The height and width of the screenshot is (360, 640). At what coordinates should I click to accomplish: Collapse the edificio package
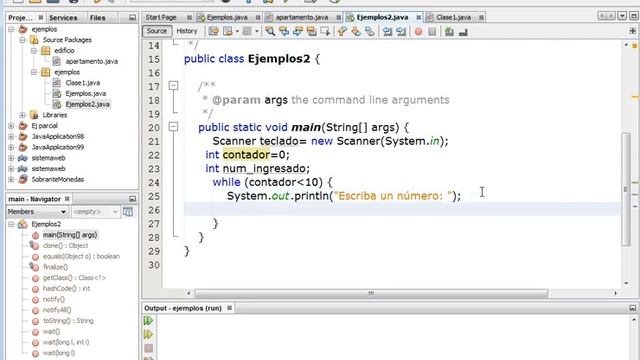tap(34, 51)
